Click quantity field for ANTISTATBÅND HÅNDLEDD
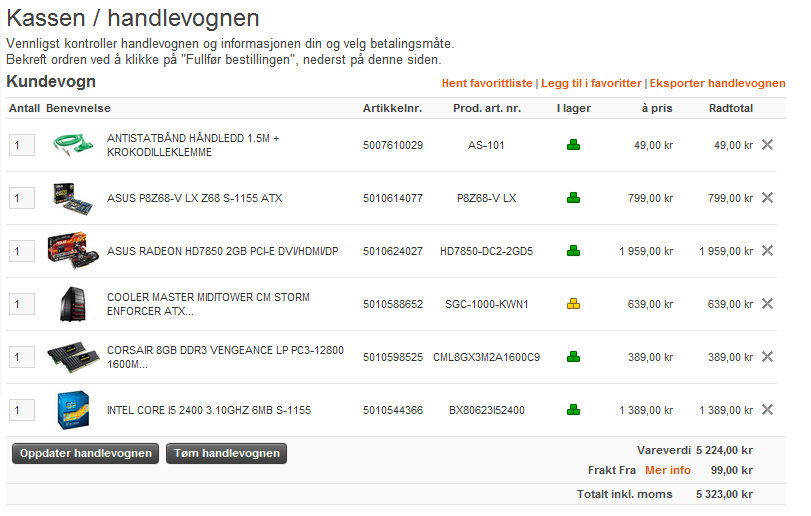Image resolution: width=811 pixels, height=516 pixels. [22, 145]
